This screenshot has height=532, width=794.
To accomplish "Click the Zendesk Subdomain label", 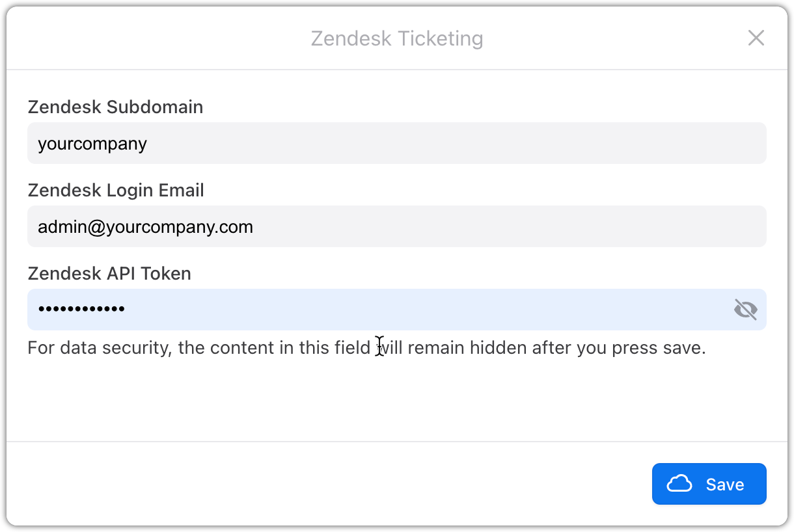I will click(x=115, y=107).
